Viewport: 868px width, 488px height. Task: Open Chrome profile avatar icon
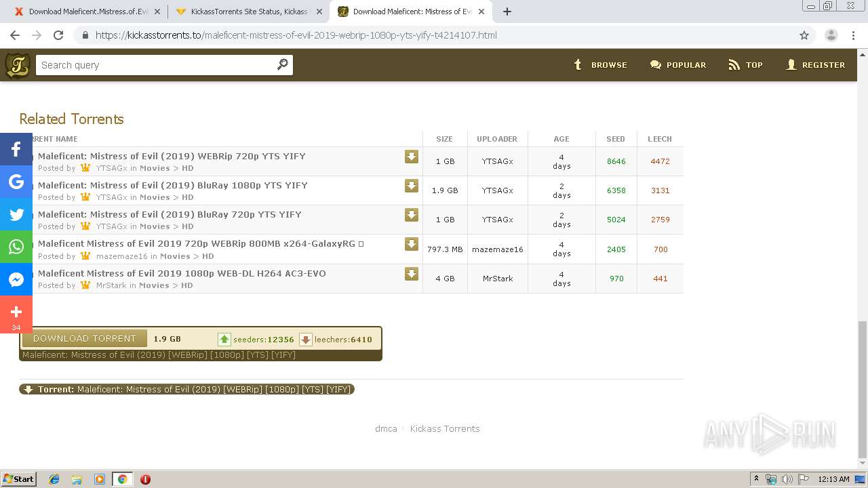[831, 35]
